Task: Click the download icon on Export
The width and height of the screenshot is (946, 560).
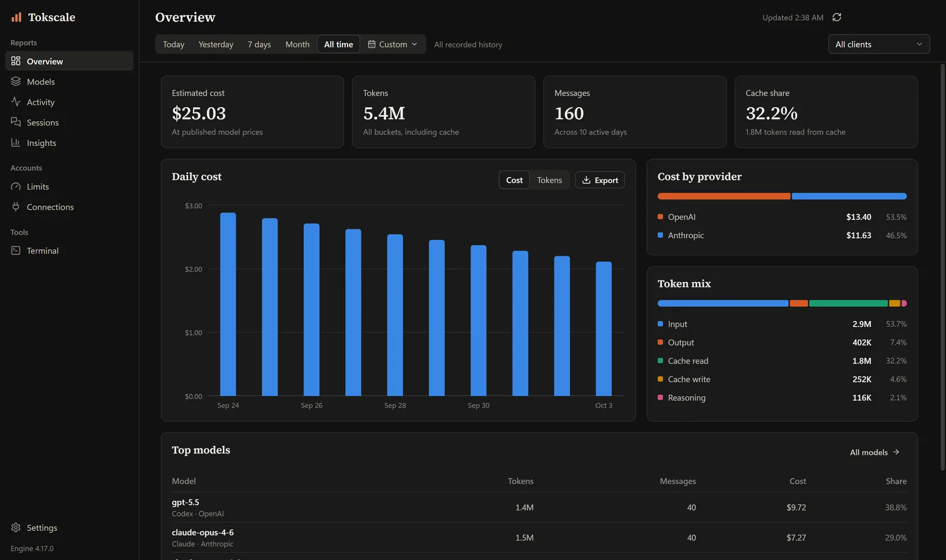Action: click(x=587, y=180)
